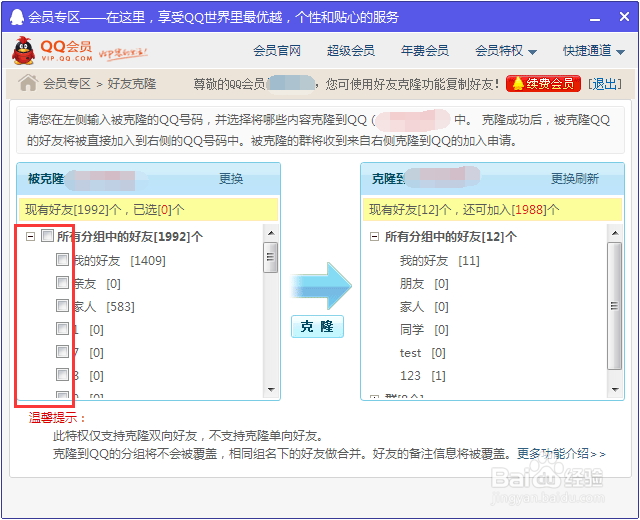Screen dimensions: 640x520
Task: Collapse right 所有分组中的好友[12] tree
Action: pyautogui.click(x=374, y=237)
